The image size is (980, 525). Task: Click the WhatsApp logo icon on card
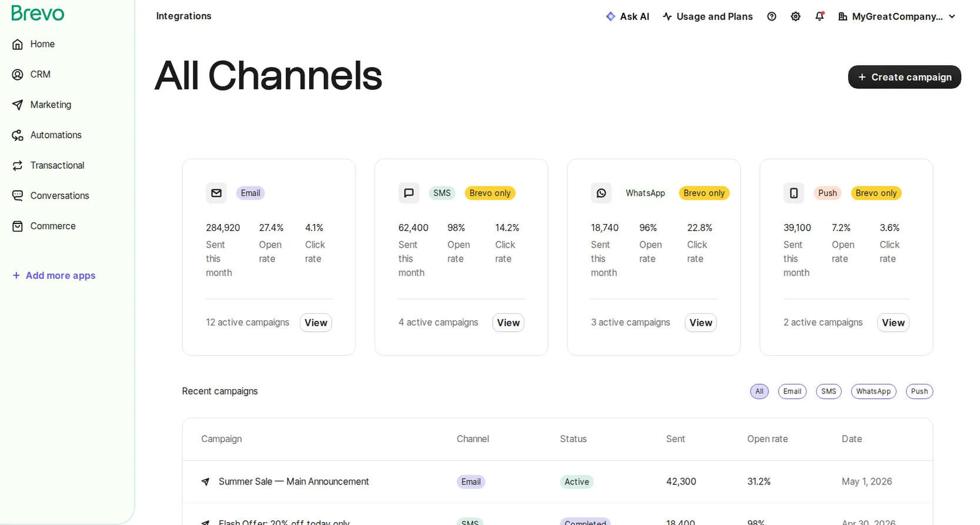(x=601, y=193)
